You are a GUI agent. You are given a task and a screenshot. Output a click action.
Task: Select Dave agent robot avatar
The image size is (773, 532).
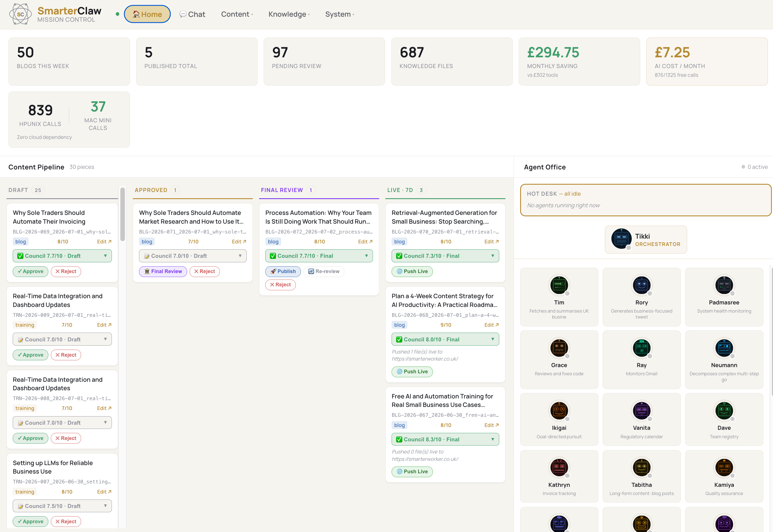[x=724, y=410]
